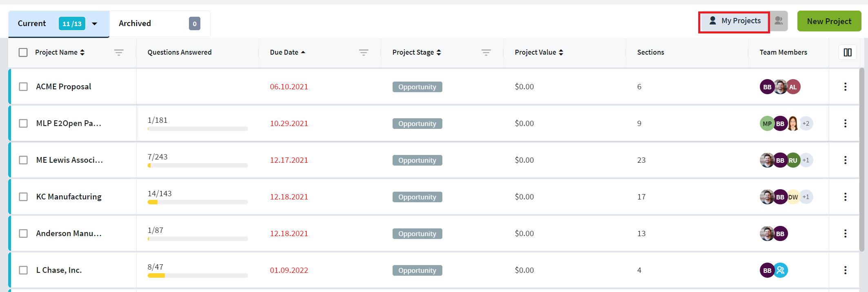The height and width of the screenshot is (292, 868).
Task: Open kebab menu for L Chase, Inc.
Action: tap(845, 270)
